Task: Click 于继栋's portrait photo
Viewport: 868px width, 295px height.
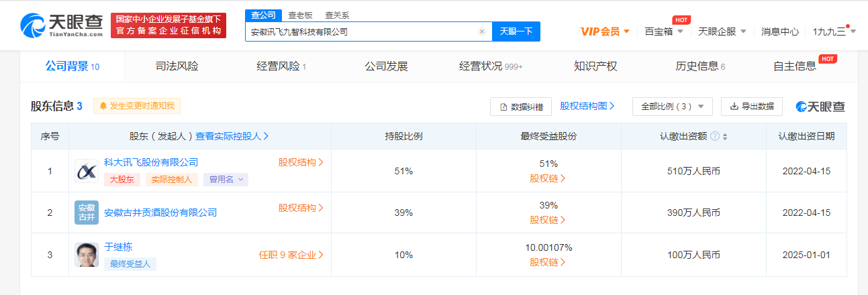Action: point(86,255)
